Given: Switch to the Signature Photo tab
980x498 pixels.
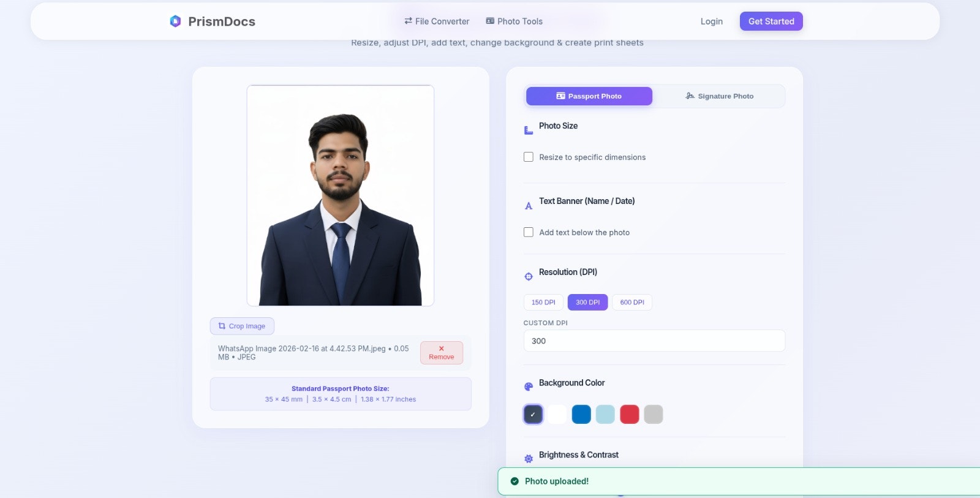Looking at the screenshot, I should point(719,96).
